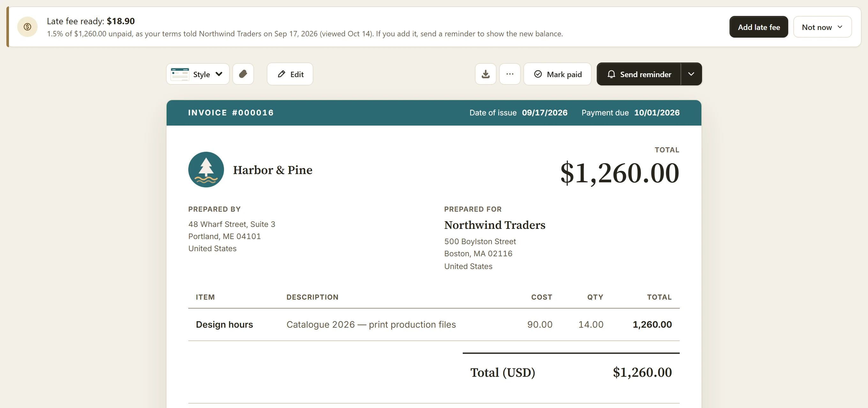Click the Boston, MA 02116 line
Screen dimensions: 868x408
[478, 253]
